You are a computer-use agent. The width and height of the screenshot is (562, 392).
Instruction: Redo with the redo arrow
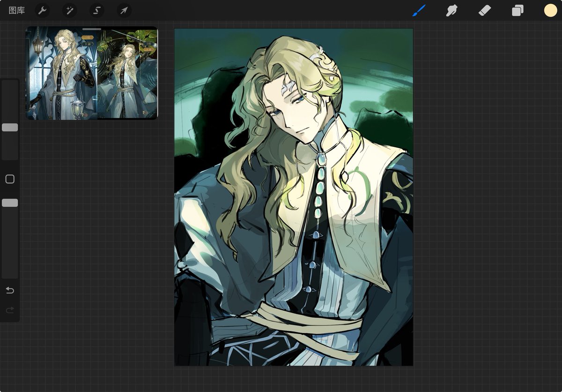pos(10,310)
